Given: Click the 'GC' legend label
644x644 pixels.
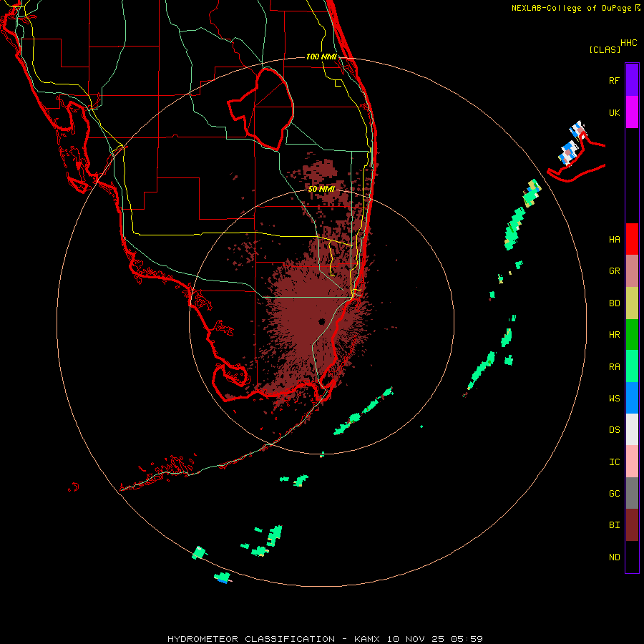Looking at the screenshot, I should coord(614,494).
